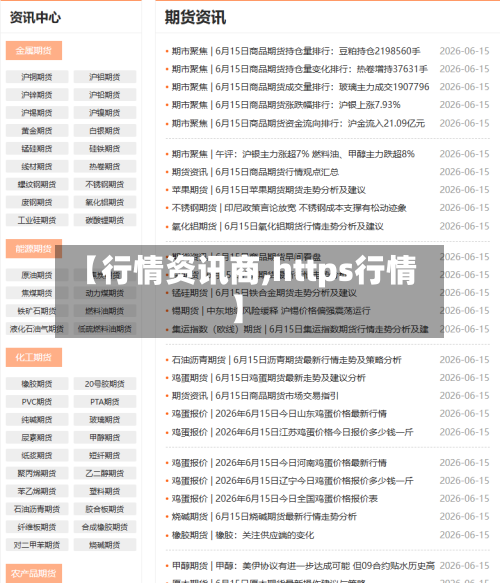
Task: Go to 液化石油气期货
Action: pyautogui.click(x=37, y=329)
